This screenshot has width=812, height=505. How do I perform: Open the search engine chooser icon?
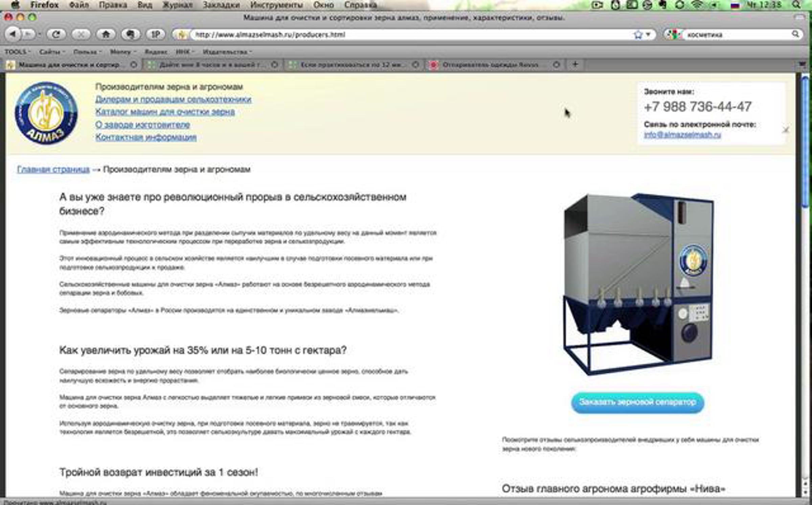point(673,35)
